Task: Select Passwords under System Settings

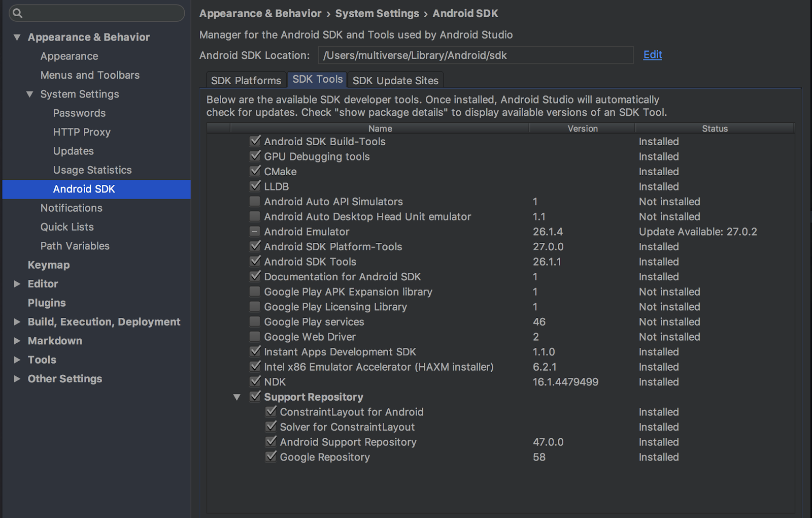Action: (79, 113)
